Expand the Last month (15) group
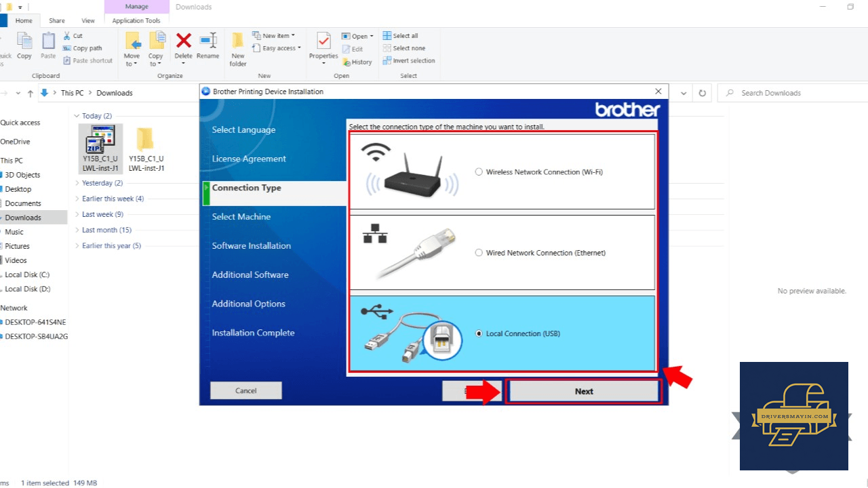This screenshot has height=488, width=868. pyautogui.click(x=77, y=230)
